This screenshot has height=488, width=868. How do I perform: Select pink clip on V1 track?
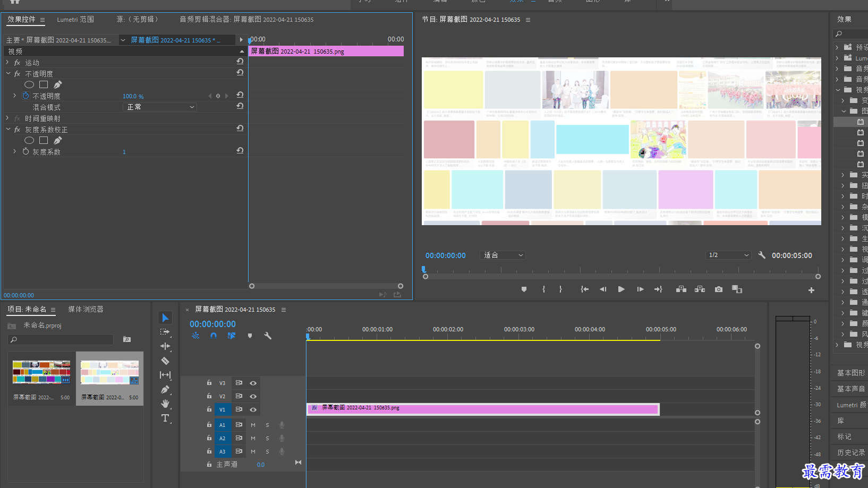[x=483, y=408]
